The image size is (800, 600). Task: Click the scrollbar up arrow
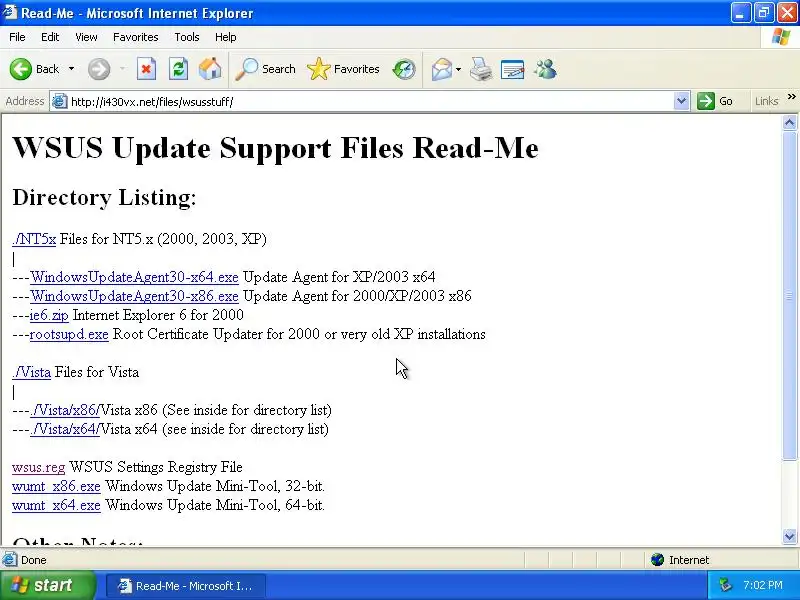[x=789, y=122]
